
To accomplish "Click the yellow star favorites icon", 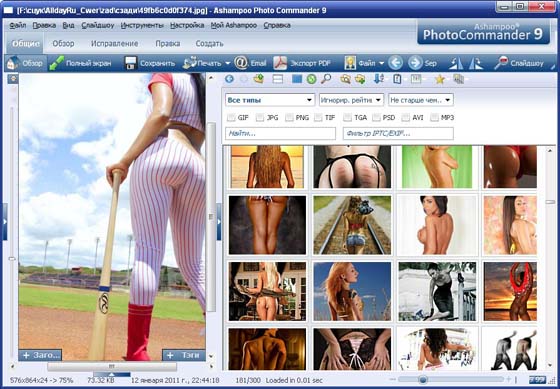I will [440, 79].
